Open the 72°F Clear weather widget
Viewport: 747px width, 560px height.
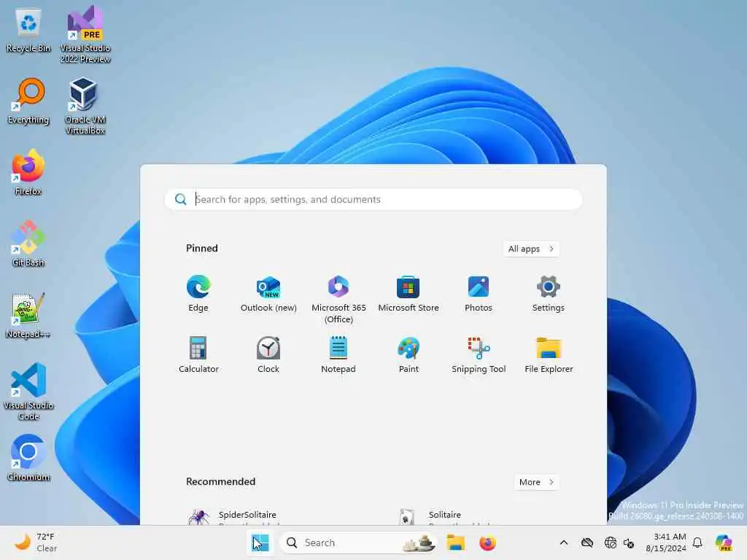click(35, 542)
